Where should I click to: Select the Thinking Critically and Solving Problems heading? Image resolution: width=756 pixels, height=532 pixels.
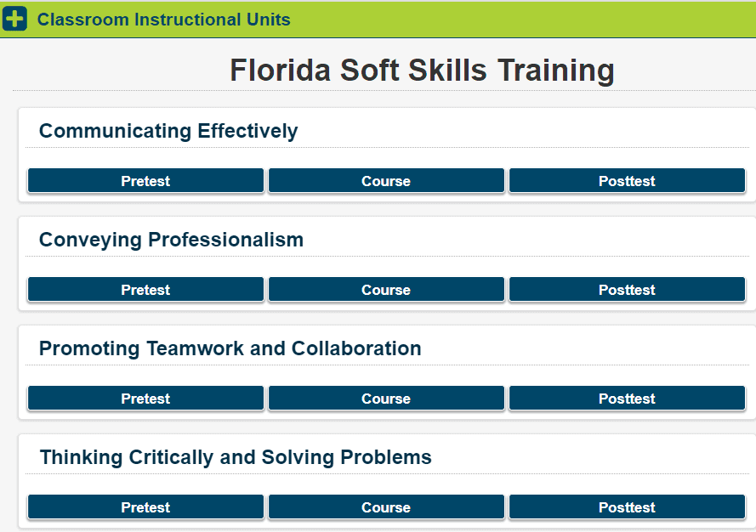(236, 457)
